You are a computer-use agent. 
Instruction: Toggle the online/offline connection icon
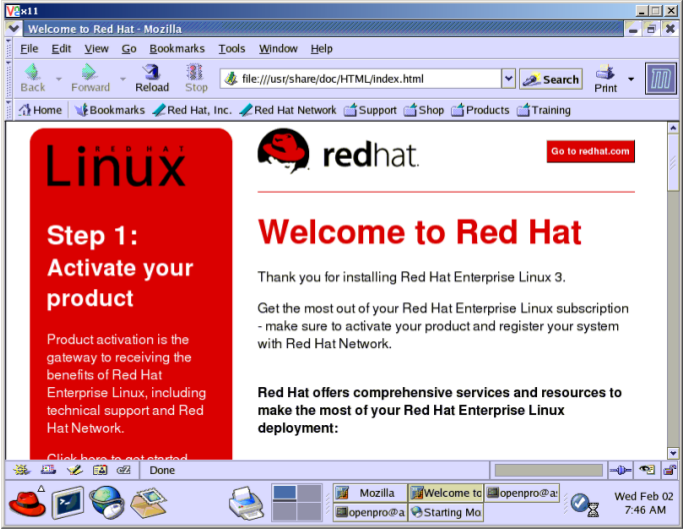coord(620,470)
